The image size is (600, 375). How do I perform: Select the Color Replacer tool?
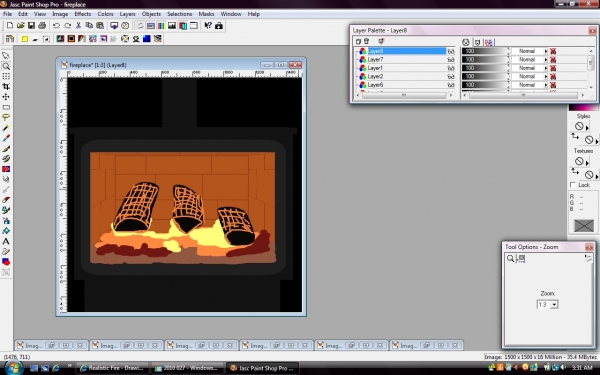[6, 169]
